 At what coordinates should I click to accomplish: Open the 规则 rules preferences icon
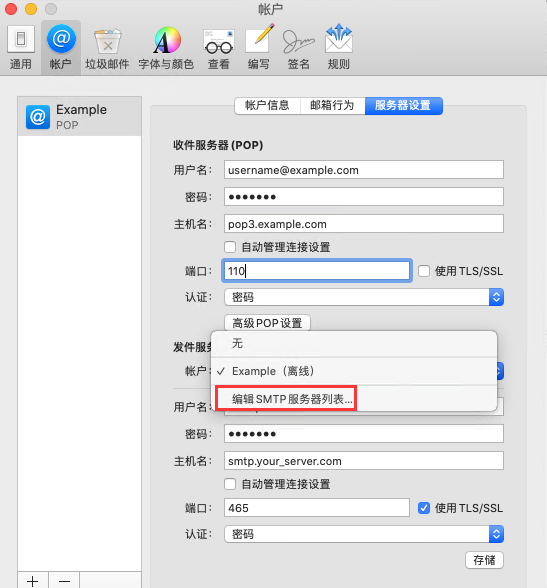click(x=339, y=48)
